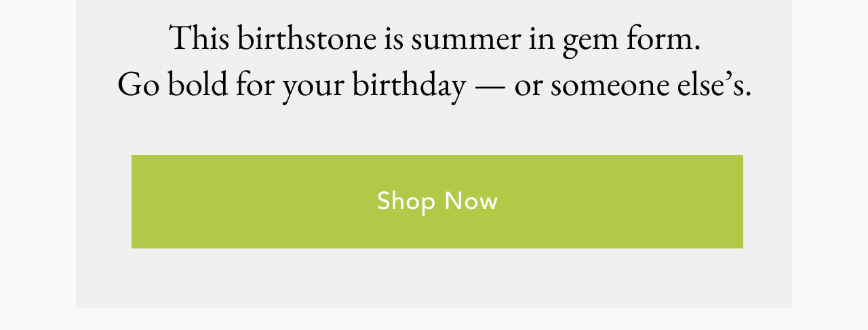
Task: Click the line 'Go bold for your birthday'
Action: click(x=292, y=86)
